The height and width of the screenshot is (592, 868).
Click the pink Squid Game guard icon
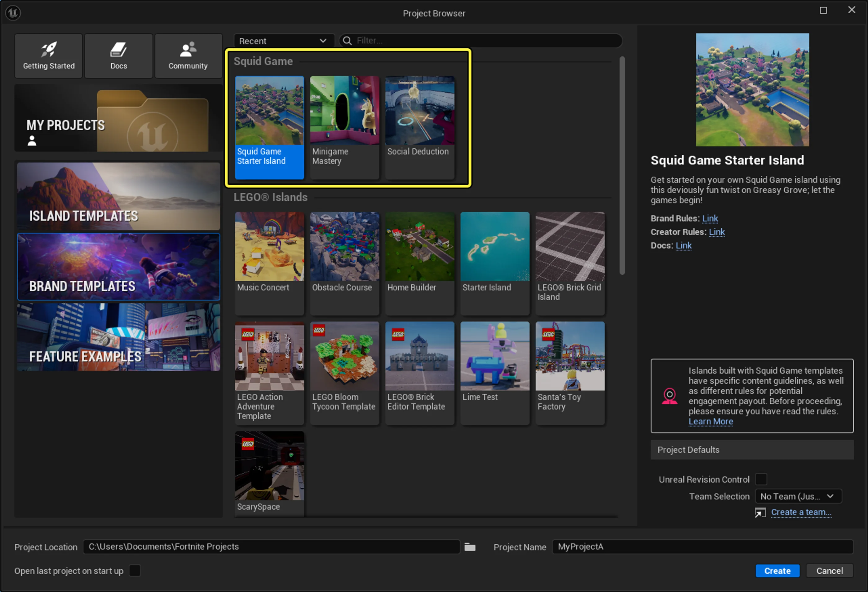669,396
